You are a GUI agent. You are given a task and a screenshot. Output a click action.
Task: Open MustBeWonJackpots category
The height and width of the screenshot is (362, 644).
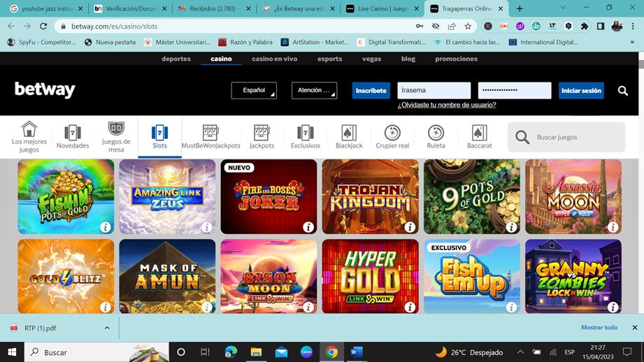(210, 137)
